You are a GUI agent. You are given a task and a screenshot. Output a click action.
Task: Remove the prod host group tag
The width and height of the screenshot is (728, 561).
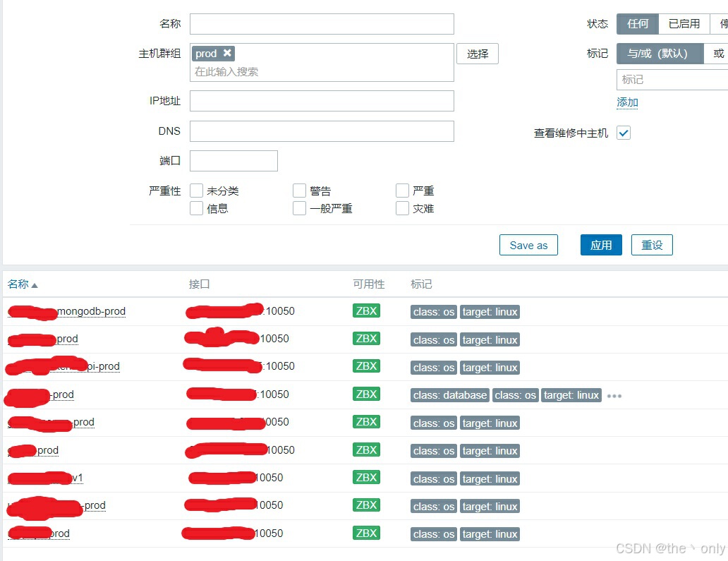coord(227,53)
